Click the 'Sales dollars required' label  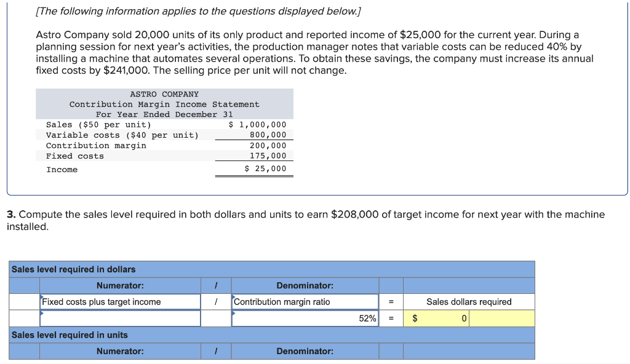pos(469,302)
